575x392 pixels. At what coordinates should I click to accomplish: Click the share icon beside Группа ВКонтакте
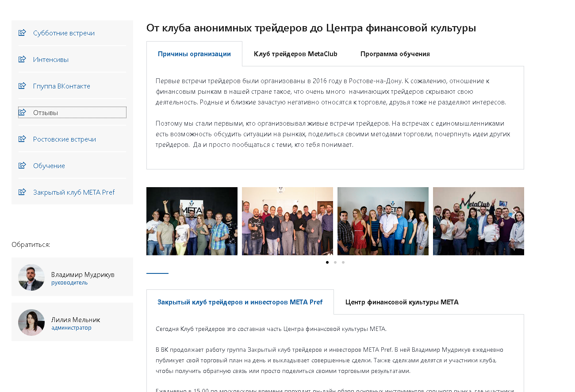tap(22, 86)
